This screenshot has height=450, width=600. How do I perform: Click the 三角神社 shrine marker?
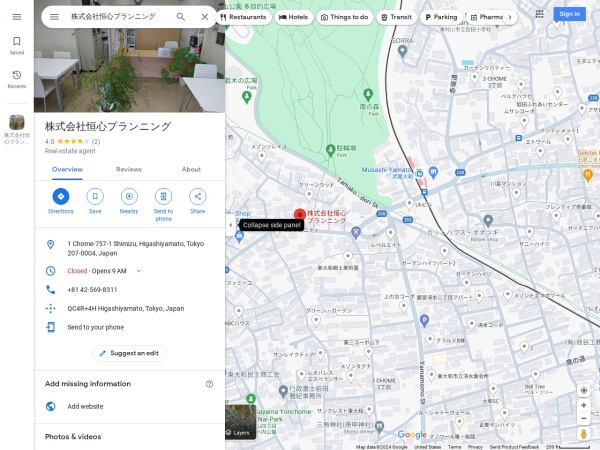click(x=379, y=425)
